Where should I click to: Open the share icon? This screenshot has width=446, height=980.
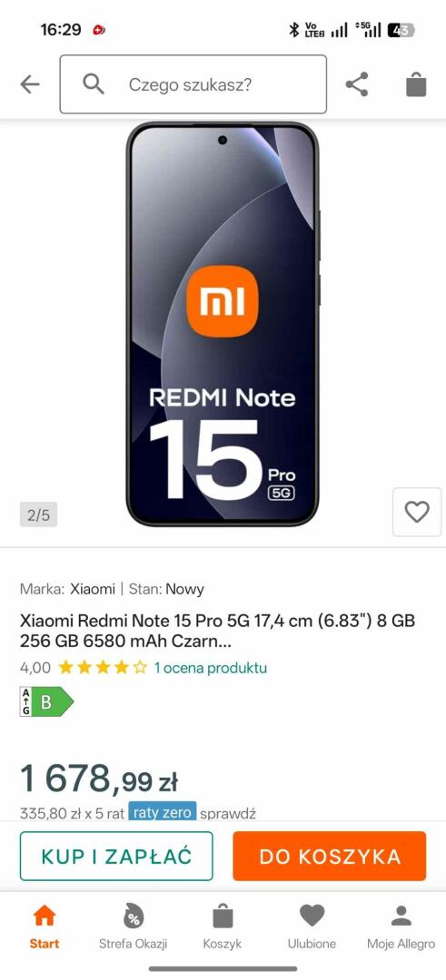[x=357, y=84]
